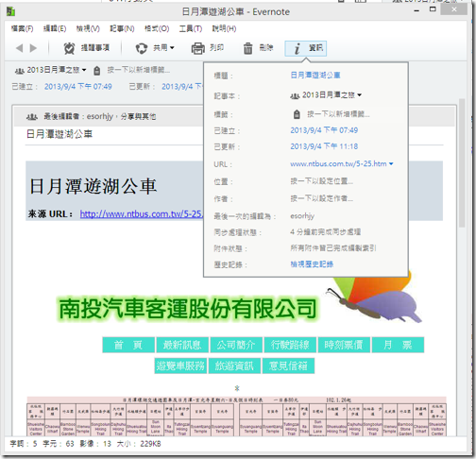Screen dimensions: 476x459
Task: Open the 工具(T) menu
Action: point(191,28)
